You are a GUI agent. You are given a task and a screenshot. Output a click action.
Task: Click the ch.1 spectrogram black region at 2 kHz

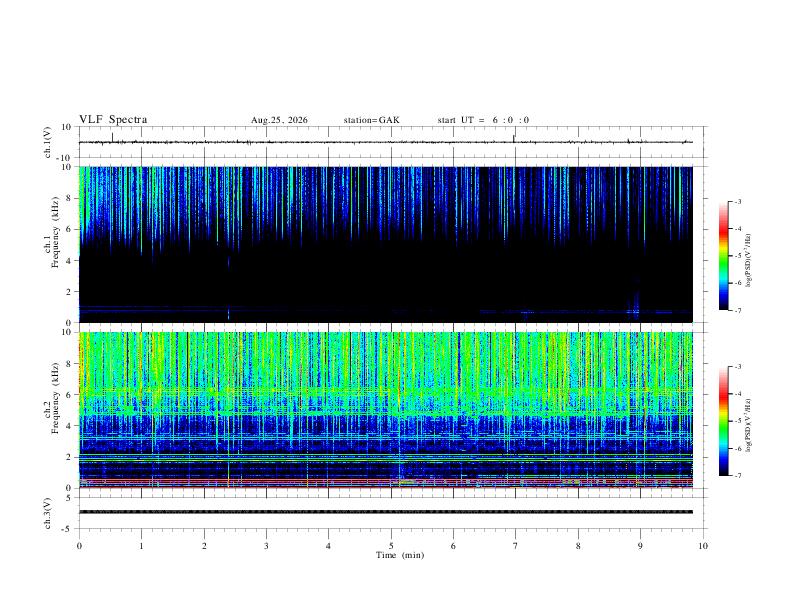386,291
